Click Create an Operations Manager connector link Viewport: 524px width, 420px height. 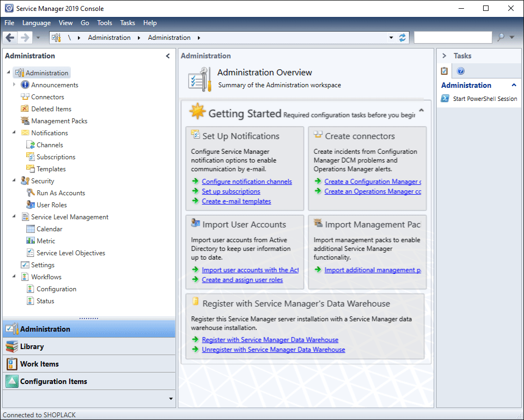coord(372,191)
